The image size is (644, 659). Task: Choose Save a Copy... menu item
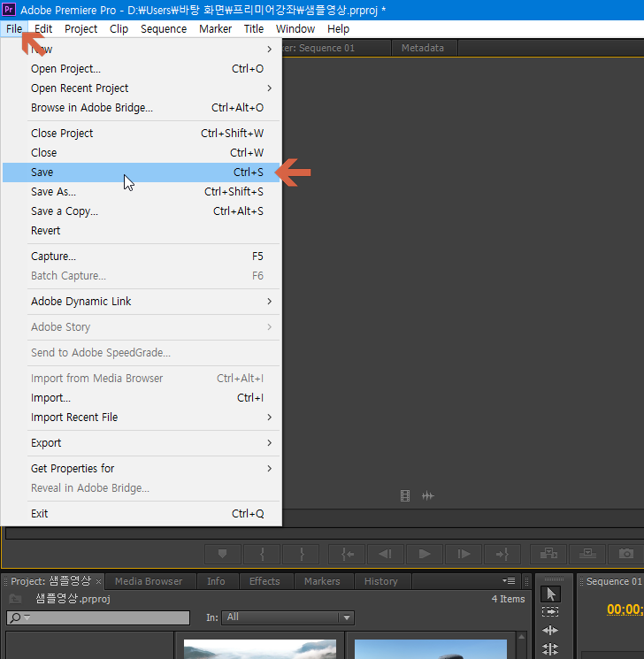point(142,211)
